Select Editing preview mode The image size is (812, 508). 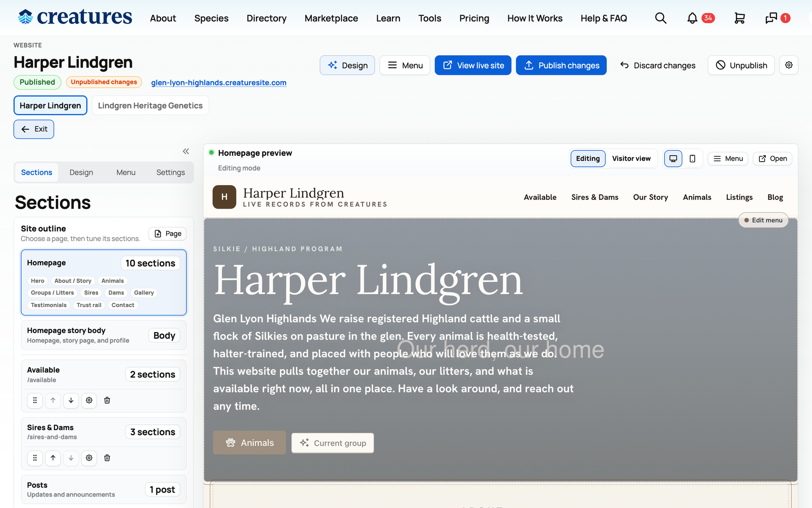pos(588,158)
